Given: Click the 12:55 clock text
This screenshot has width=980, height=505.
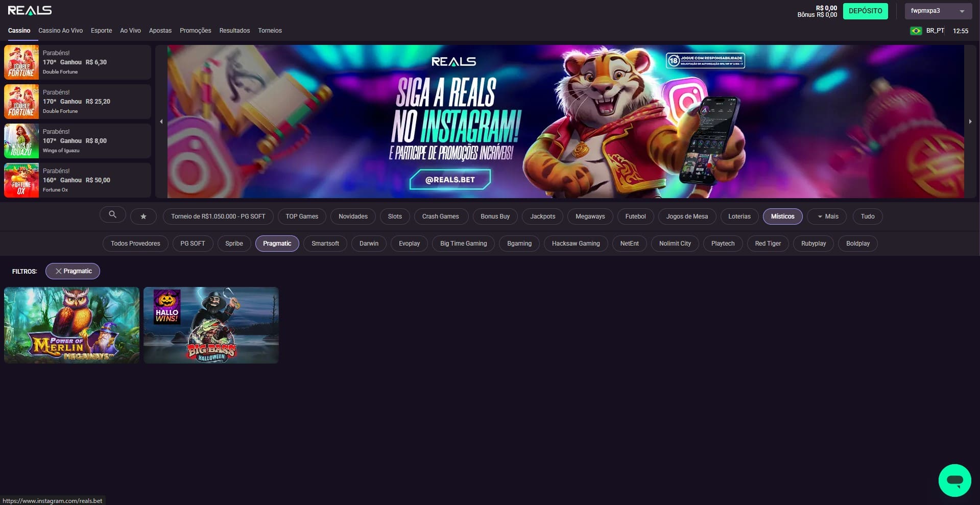Looking at the screenshot, I should point(961,31).
